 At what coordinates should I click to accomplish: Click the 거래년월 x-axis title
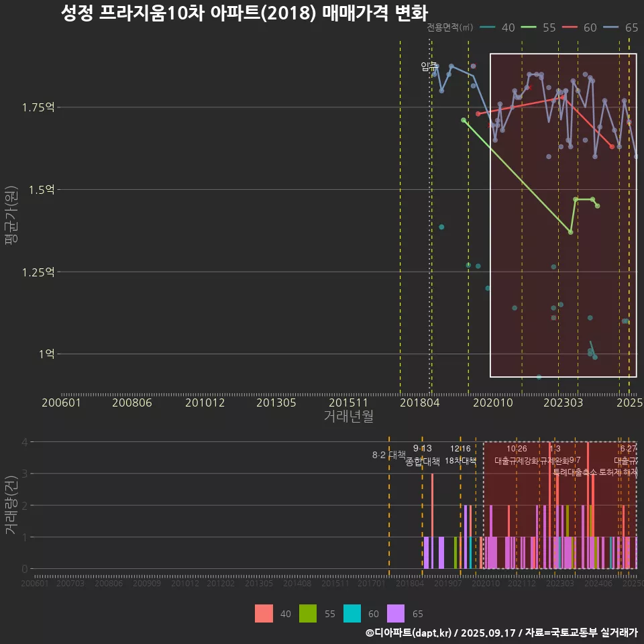click(x=348, y=416)
